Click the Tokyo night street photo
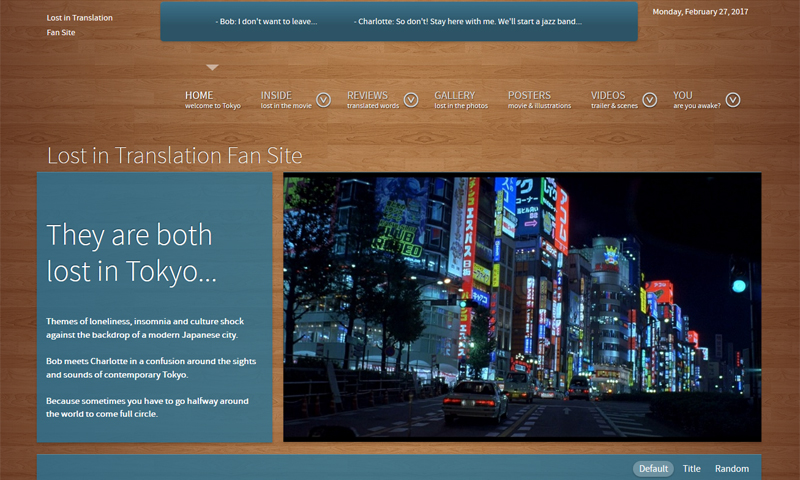Image resolution: width=800 pixels, height=480 pixels. [522, 307]
